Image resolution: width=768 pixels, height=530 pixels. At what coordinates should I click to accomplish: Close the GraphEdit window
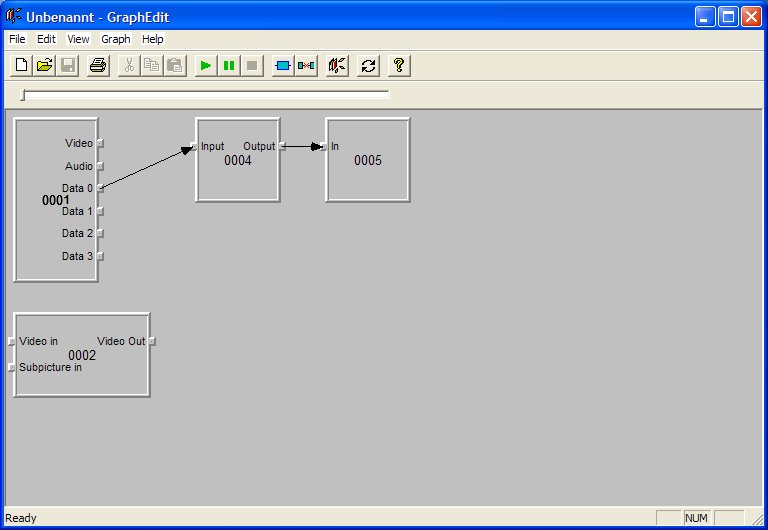pyautogui.click(x=751, y=17)
